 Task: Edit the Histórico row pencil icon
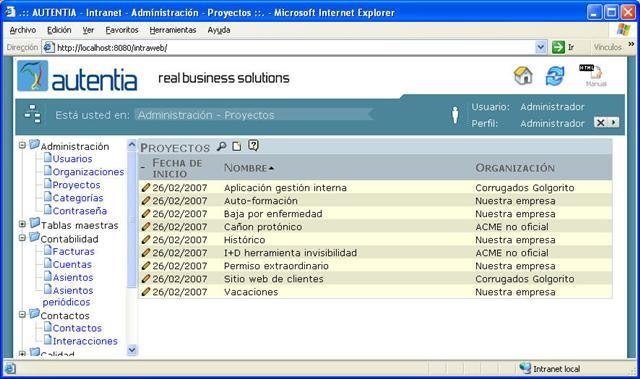click(146, 240)
